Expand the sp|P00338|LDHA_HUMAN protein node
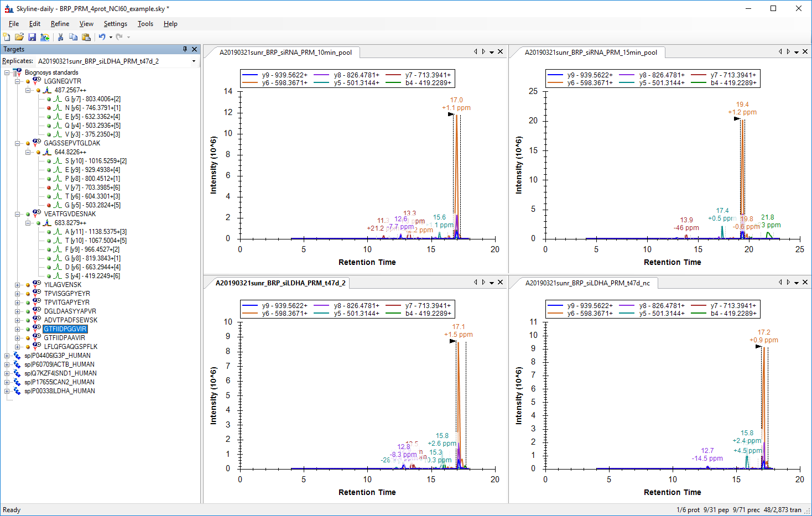 [x=7, y=391]
